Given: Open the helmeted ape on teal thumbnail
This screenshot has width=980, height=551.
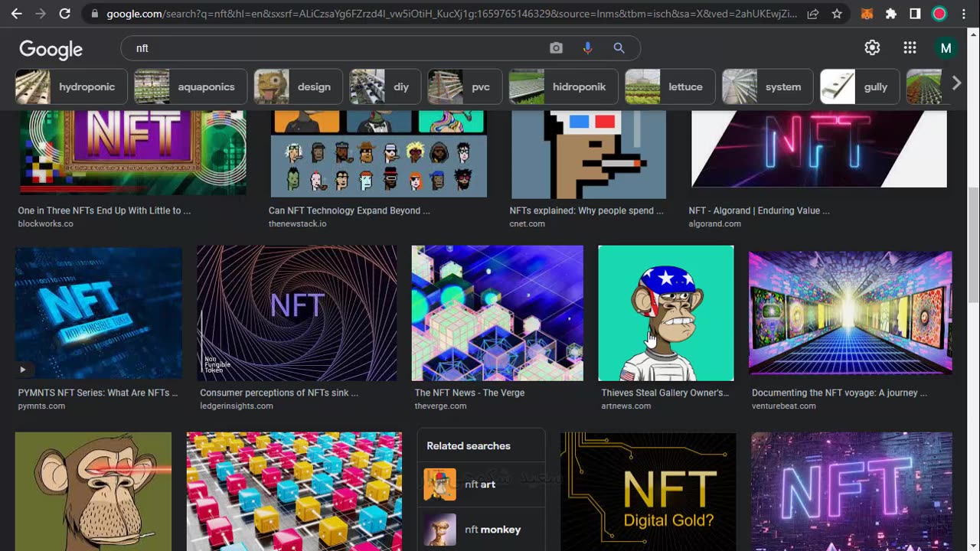Looking at the screenshot, I should tap(666, 312).
